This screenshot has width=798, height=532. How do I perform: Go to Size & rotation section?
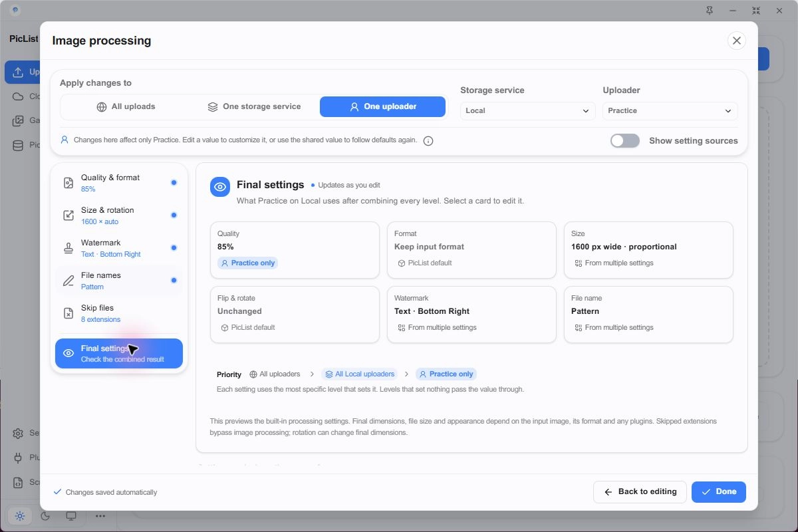click(119, 215)
